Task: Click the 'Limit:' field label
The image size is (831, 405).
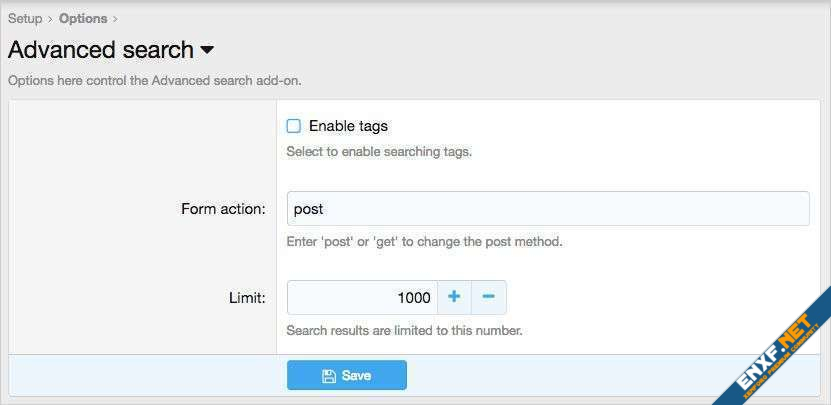Action: (246, 297)
